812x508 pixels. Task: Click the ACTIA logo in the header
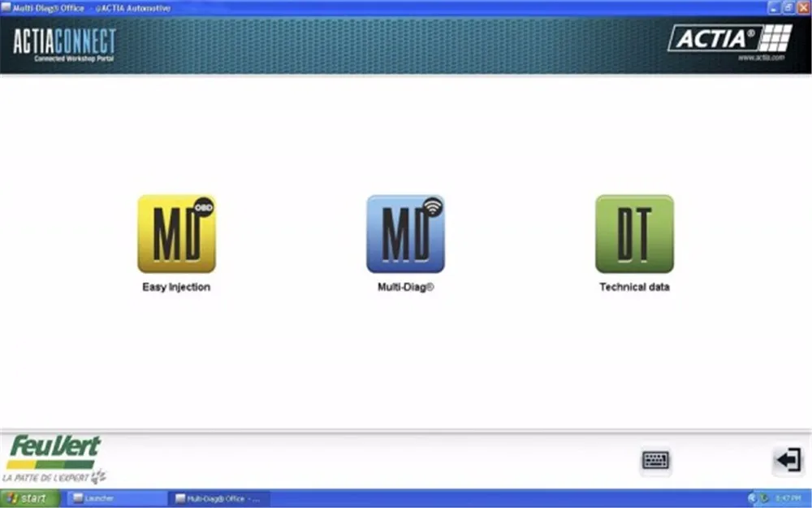click(730, 38)
